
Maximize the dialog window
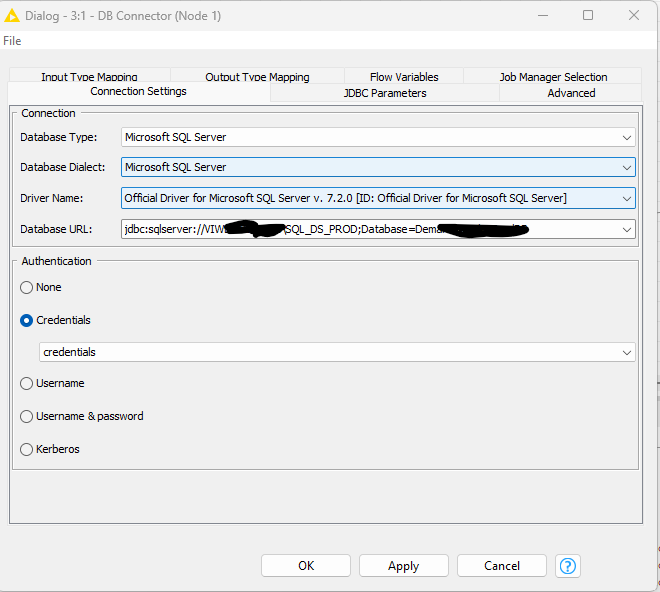pos(588,16)
